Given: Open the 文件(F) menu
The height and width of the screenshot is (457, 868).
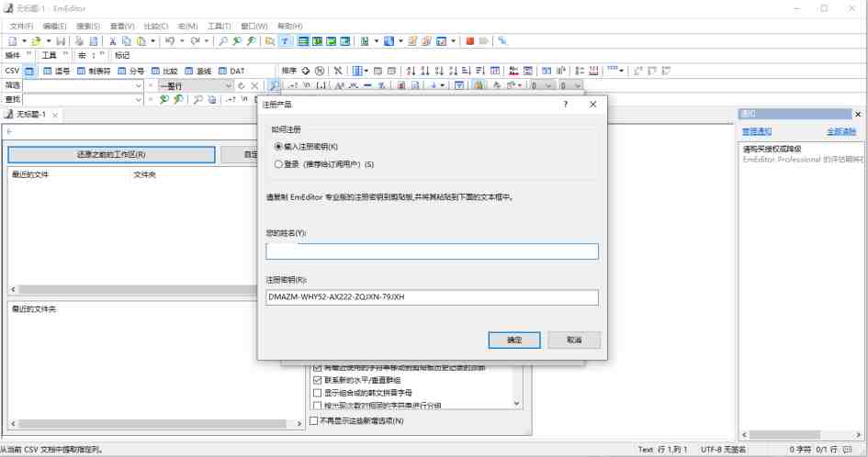Looking at the screenshot, I should tap(21, 26).
